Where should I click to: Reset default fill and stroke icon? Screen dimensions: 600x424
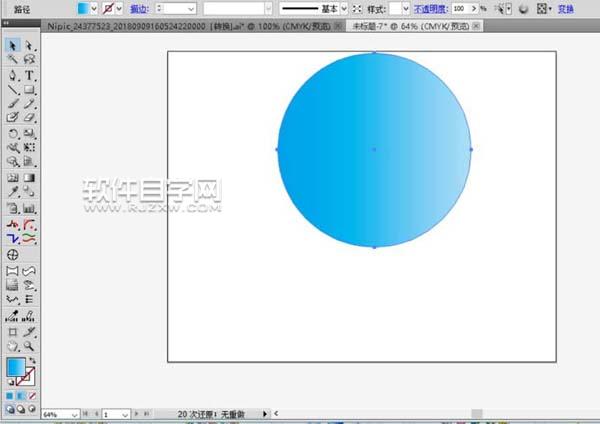click(10, 382)
